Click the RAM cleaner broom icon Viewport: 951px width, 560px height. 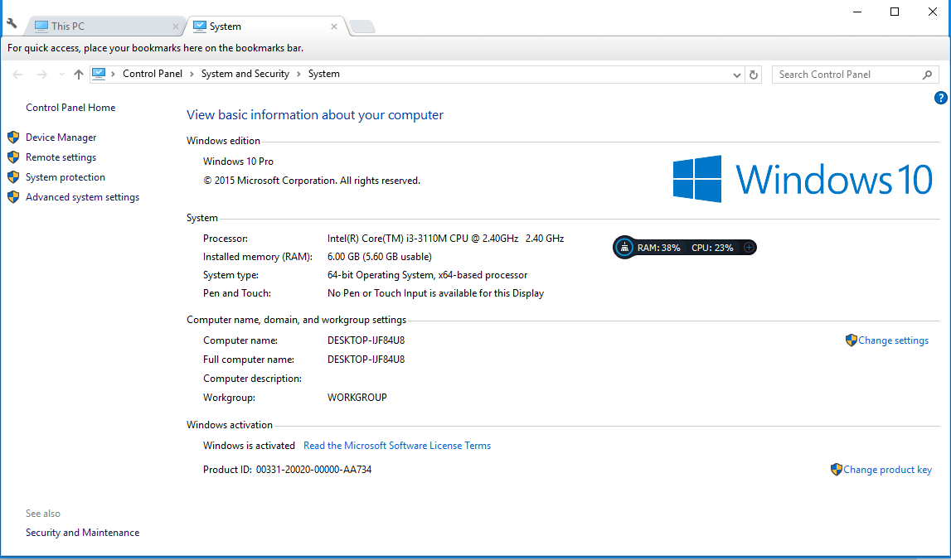624,247
